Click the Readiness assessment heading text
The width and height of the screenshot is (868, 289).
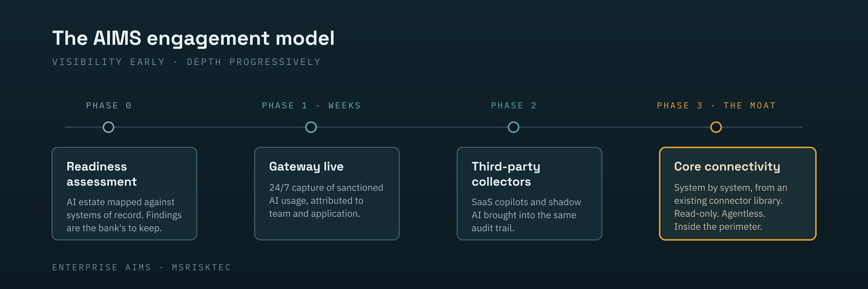coord(102,174)
